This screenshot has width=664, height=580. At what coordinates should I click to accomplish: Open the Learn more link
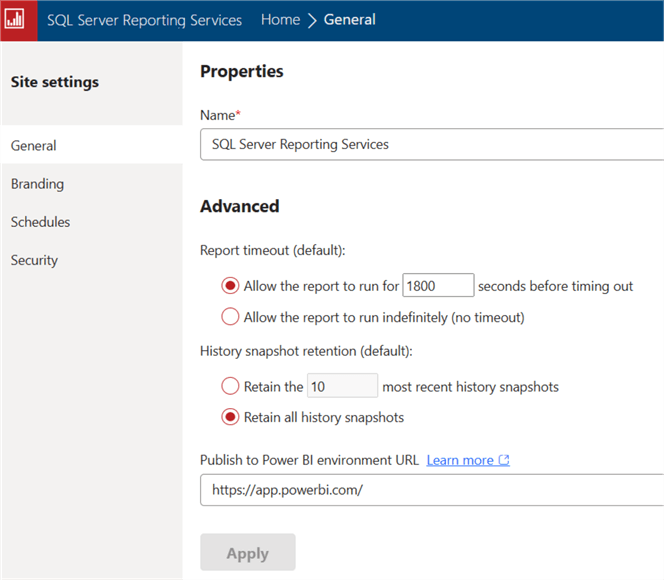pos(460,461)
